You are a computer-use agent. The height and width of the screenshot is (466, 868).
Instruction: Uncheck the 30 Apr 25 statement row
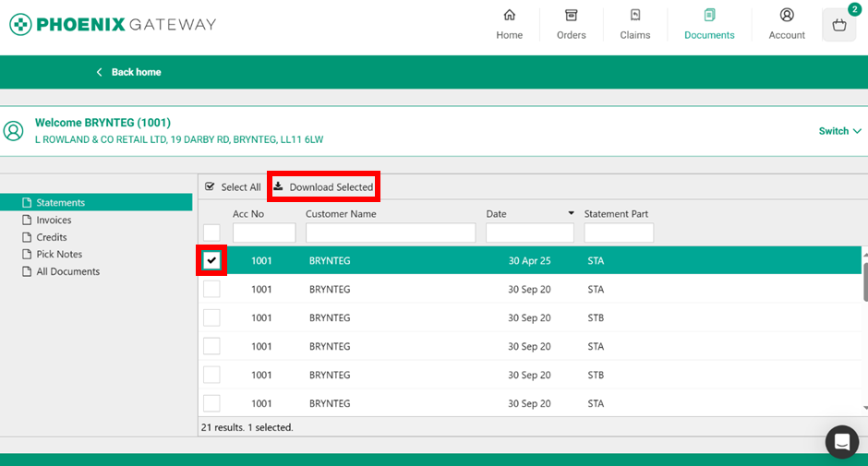click(211, 260)
